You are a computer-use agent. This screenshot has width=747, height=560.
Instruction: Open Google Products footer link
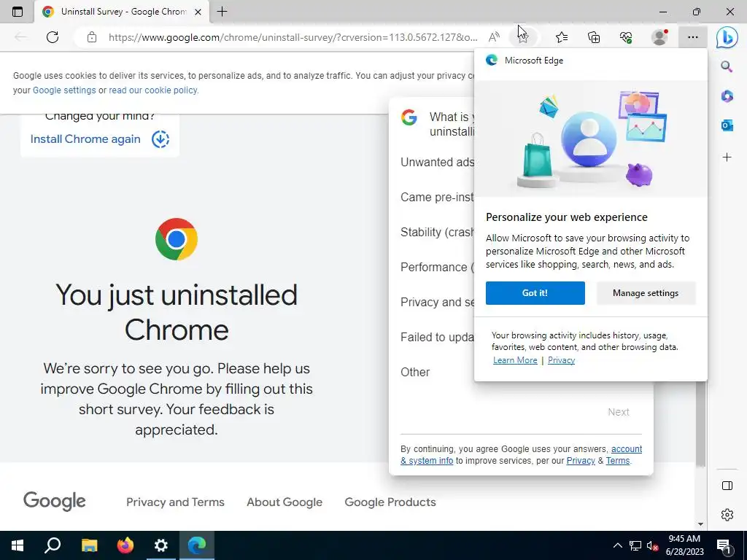[x=390, y=502]
